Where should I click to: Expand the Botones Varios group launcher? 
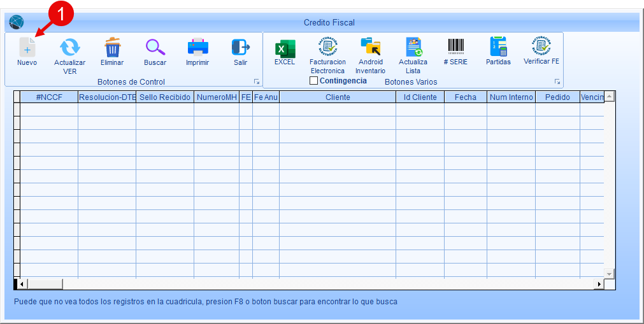pyautogui.click(x=557, y=82)
